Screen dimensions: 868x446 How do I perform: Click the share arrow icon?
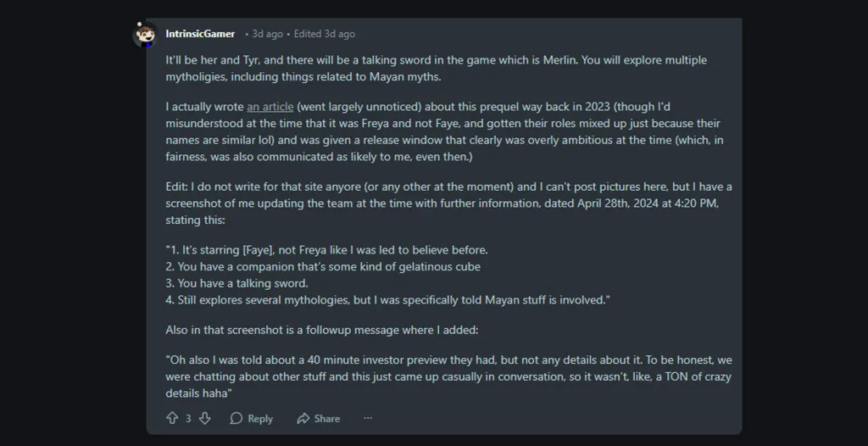tap(303, 418)
